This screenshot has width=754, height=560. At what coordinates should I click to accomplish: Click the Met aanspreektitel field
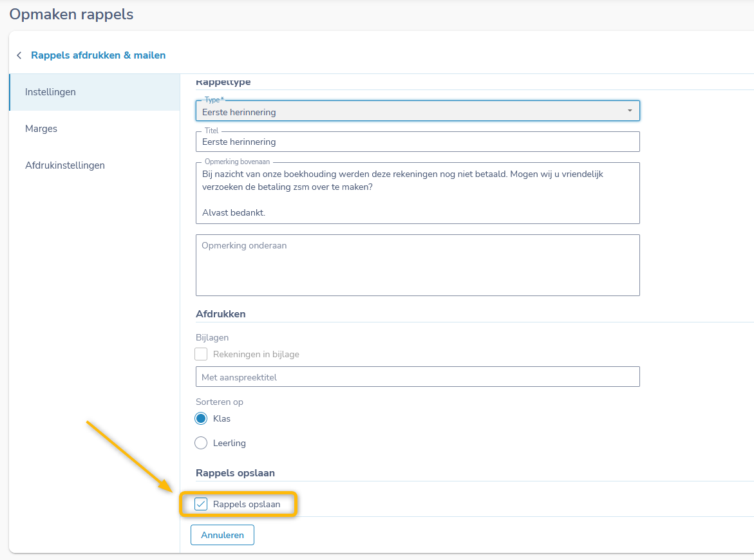[417, 377]
